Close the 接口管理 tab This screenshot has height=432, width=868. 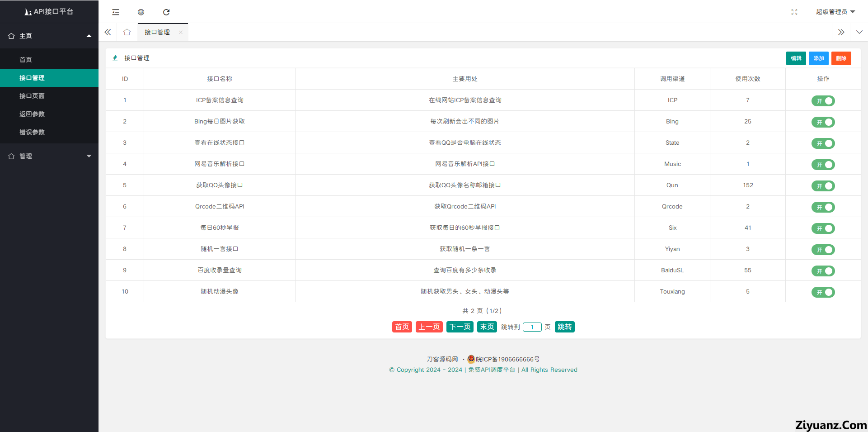tap(181, 32)
